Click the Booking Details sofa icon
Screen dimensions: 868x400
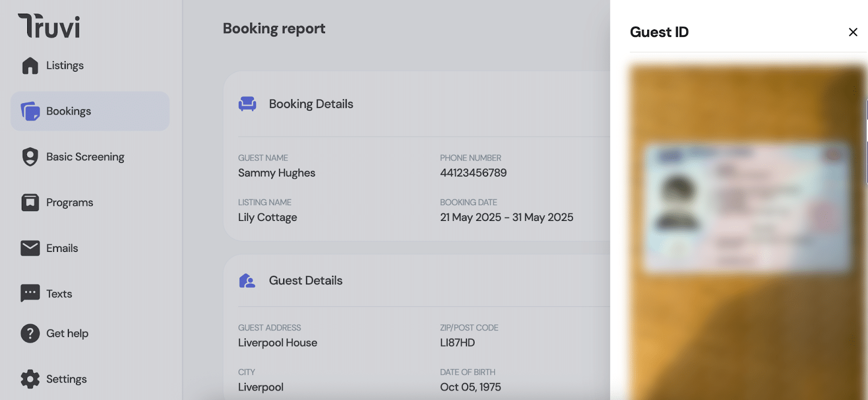pos(247,104)
